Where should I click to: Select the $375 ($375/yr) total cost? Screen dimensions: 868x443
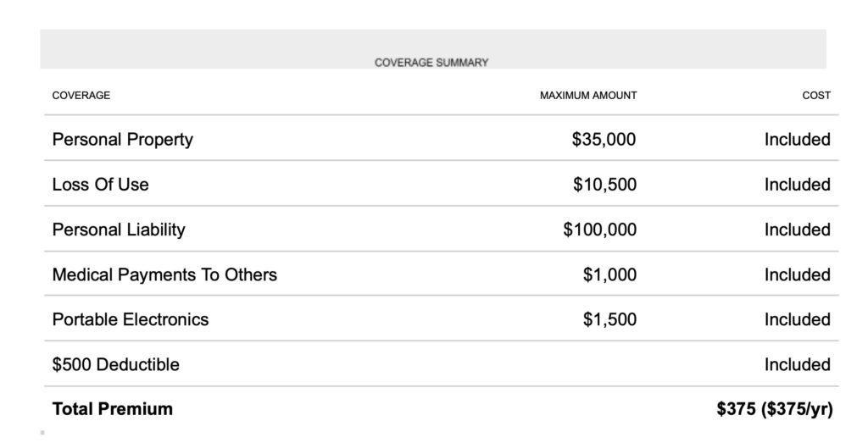click(775, 409)
